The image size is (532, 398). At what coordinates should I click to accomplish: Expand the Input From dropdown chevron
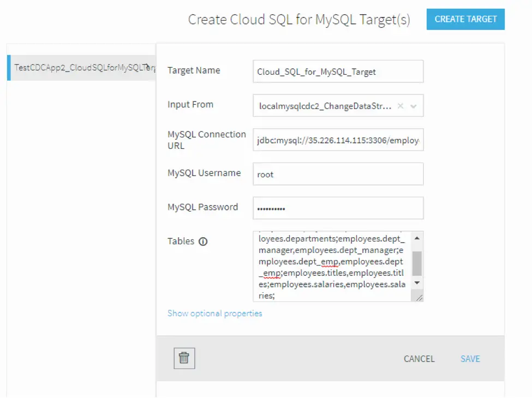coord(414,106)
